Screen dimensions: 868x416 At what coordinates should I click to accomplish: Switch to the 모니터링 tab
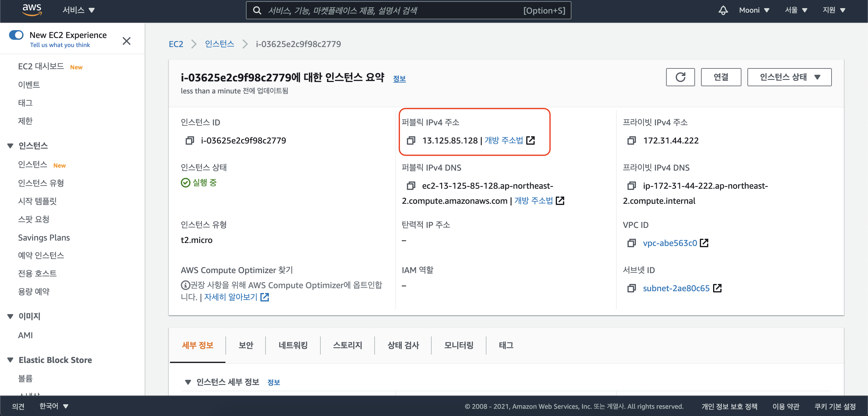tap(458, 345)
